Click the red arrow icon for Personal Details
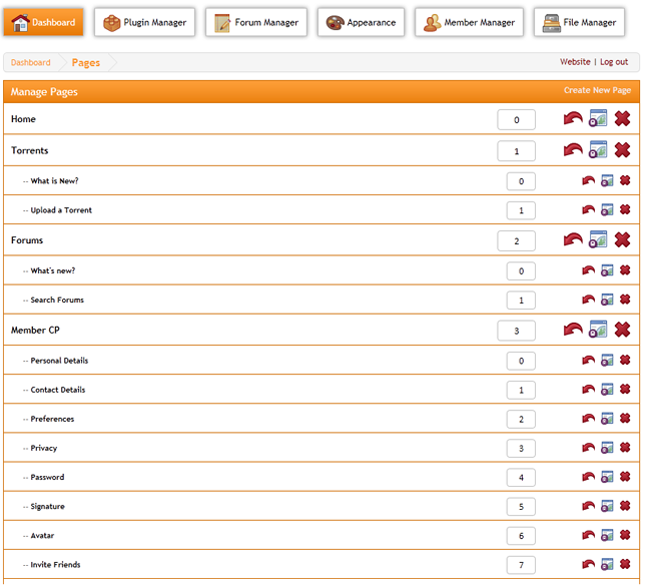 [x=588, y=361]
